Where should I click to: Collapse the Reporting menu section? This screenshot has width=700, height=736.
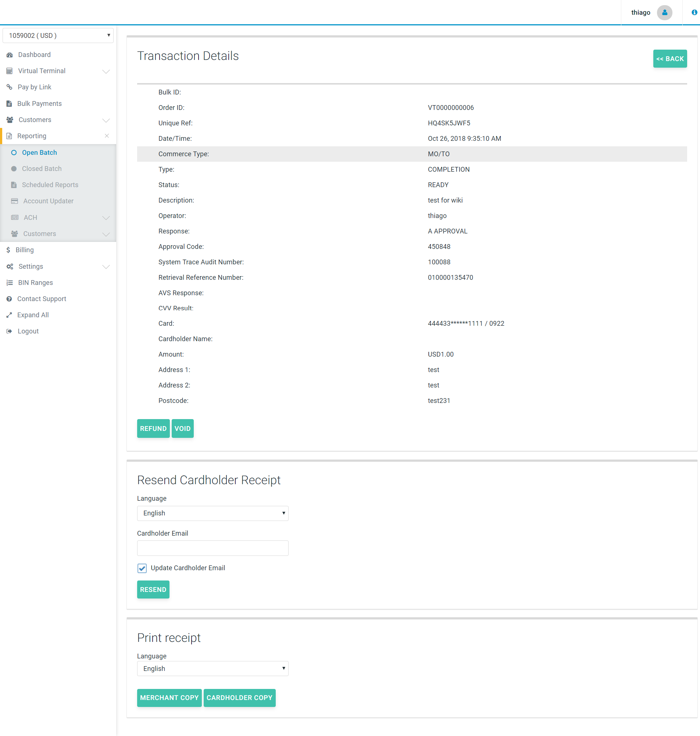tap(107, 136)
